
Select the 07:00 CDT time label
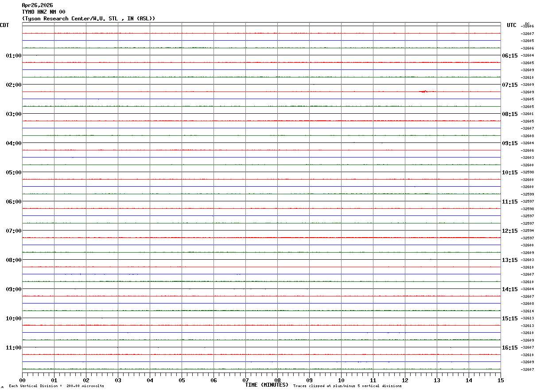14,231
